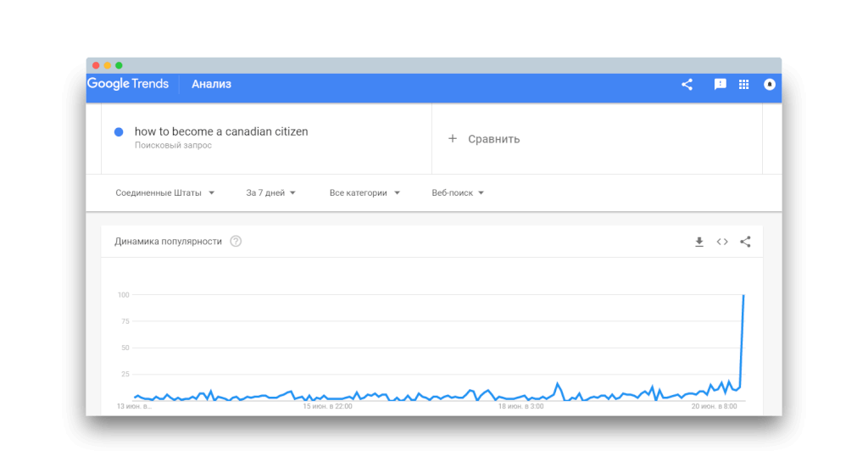Edit the 'how to become a canadian citizen' query
Screen dimensions: 868x473
click(x=221, y=131)
